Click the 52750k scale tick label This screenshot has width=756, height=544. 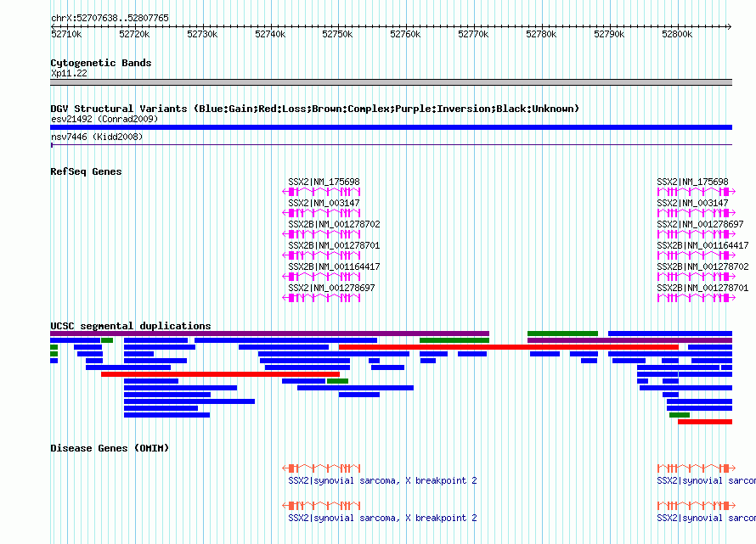tap(337, 34)
